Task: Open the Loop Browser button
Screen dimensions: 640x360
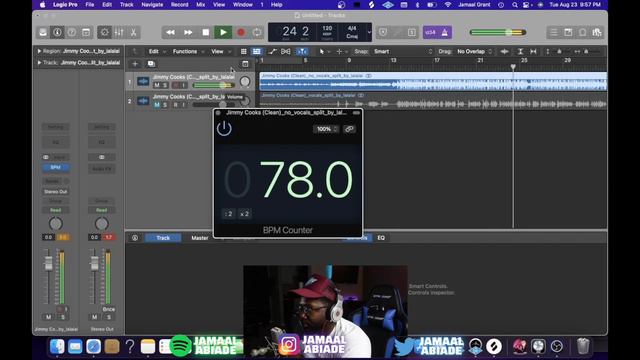Action: tap(582, 32)
